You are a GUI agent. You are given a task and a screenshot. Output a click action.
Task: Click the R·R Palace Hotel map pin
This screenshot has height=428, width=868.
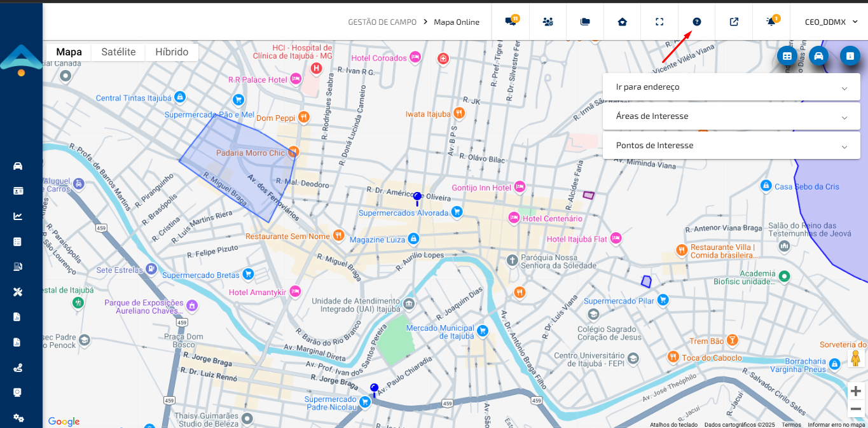(296, 79)
